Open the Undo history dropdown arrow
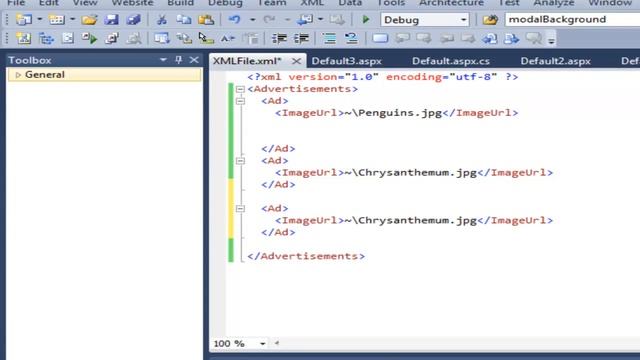This screenshot has width=640, height=360. click(253, 20)
